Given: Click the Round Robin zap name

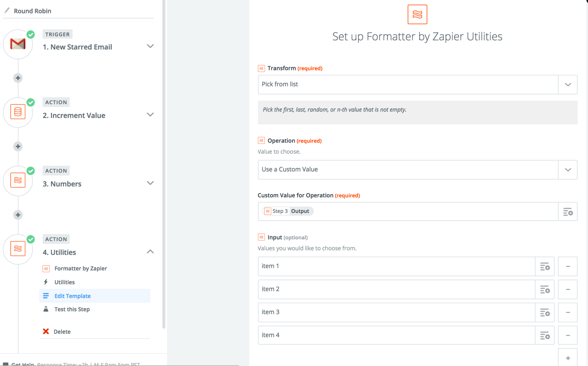Looking at the screenshot, I should [x=32, y=11].
